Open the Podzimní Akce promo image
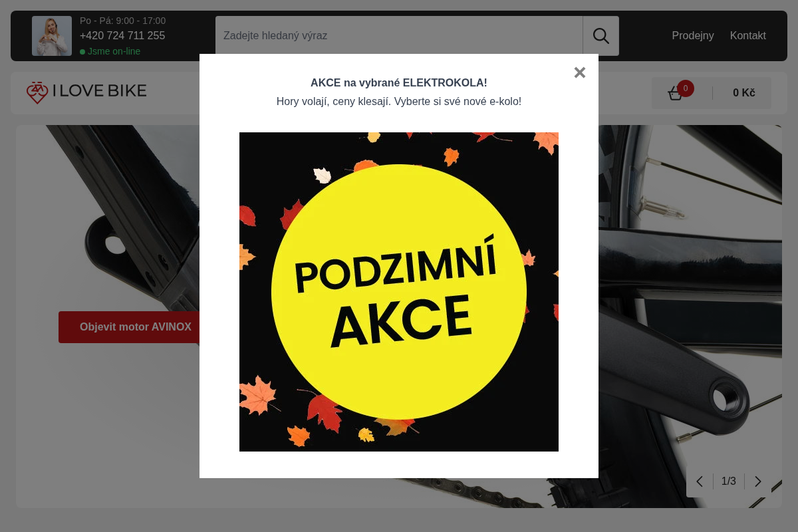 click(399, 292)
